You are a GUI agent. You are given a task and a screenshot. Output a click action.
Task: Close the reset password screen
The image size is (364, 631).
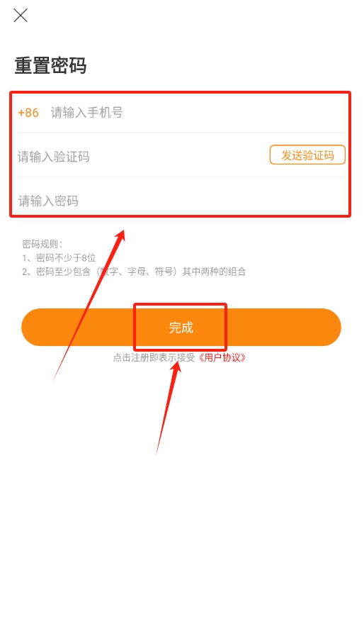pos(21,16)
